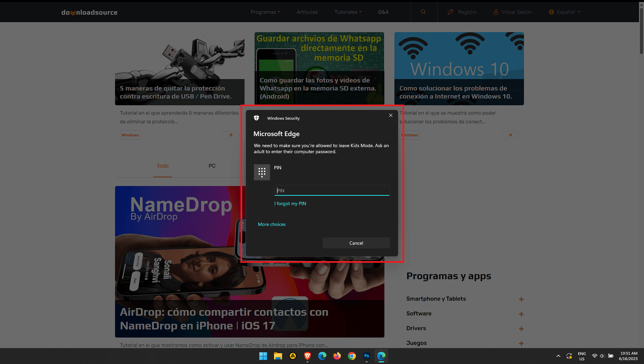Open the Programas dropdown menu
The image size is (644, 364).
click(x=265, y=12)
